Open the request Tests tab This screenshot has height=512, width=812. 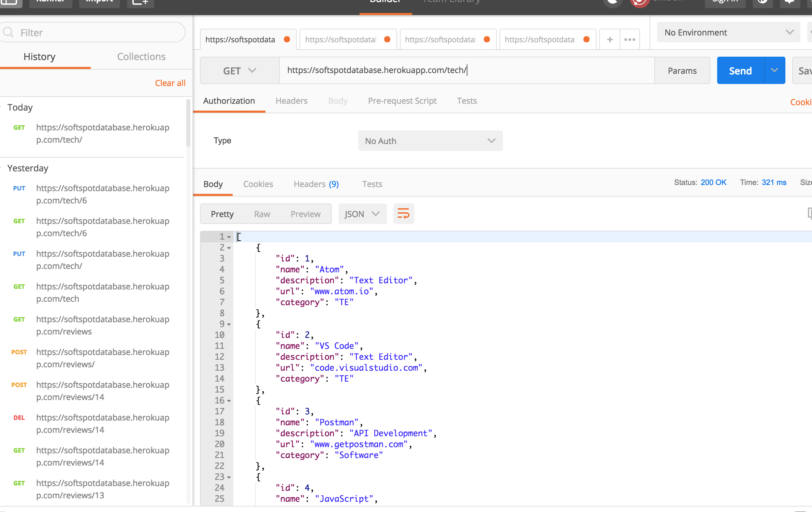[x=467, y=101]
